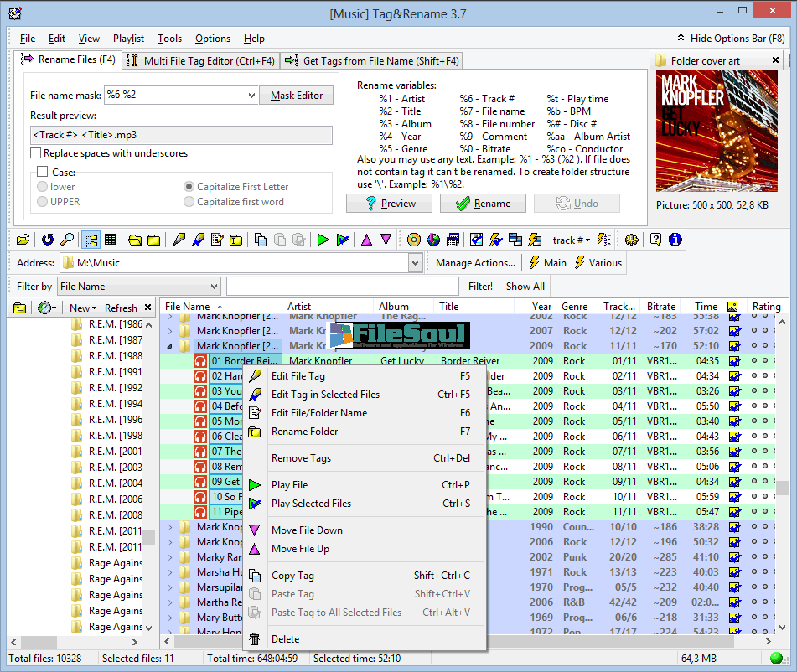Viewport: 797px width, 672px height.
Task: Click the magnifier search icon in toolbar
Action: coord(67,240)
